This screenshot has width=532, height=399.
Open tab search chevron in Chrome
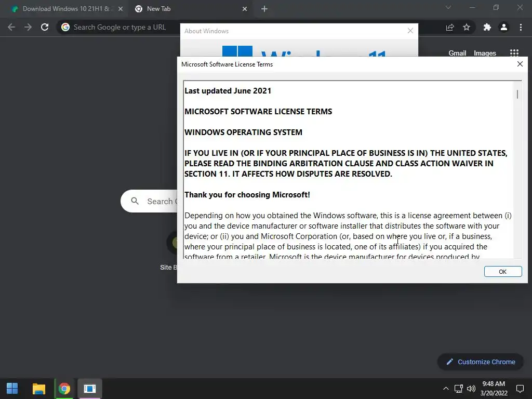pyautogui.click(x=448, y=7)
